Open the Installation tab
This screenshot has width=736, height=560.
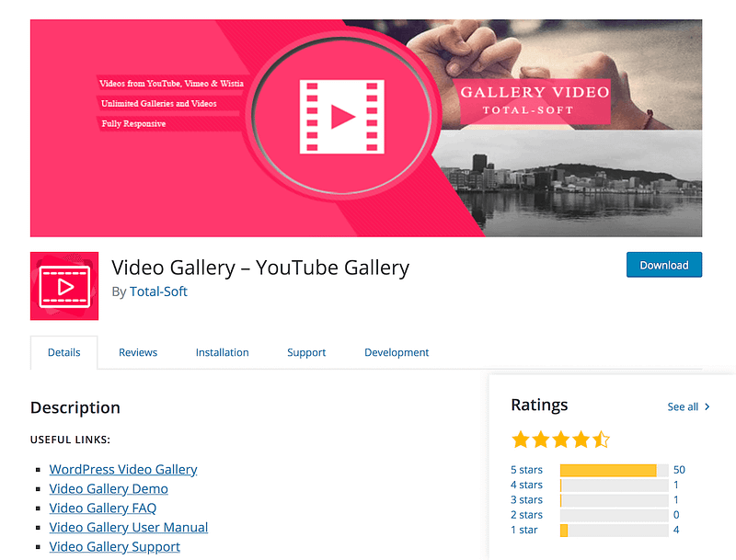point(222,352)
